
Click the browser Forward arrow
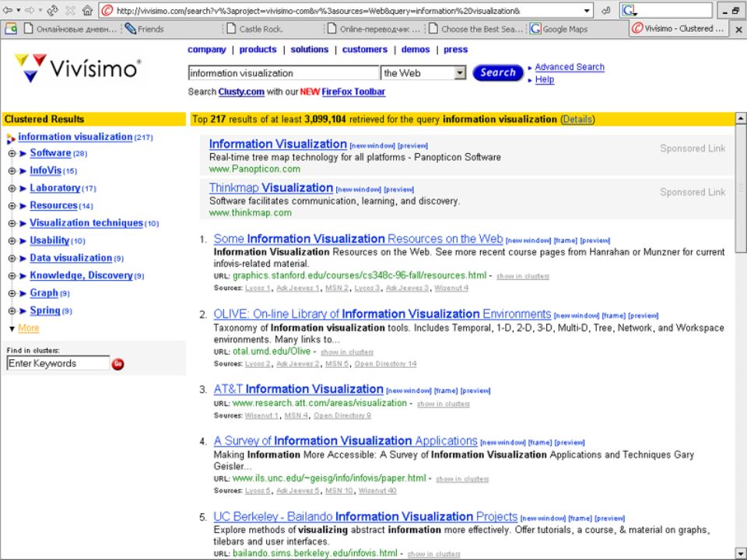(30, 10)
